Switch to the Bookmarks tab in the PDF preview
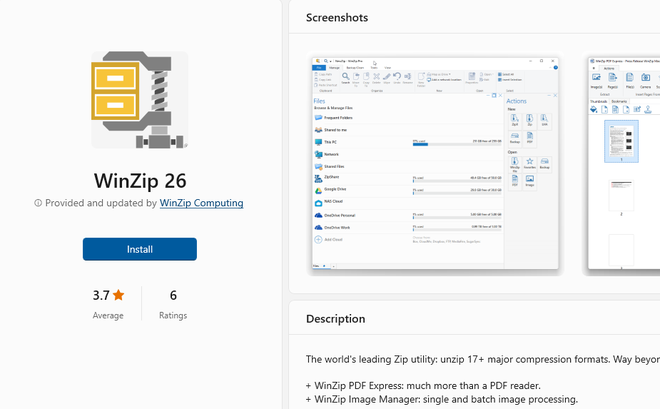The width and height of the screenshot is (660, 409). pos(619,101)
